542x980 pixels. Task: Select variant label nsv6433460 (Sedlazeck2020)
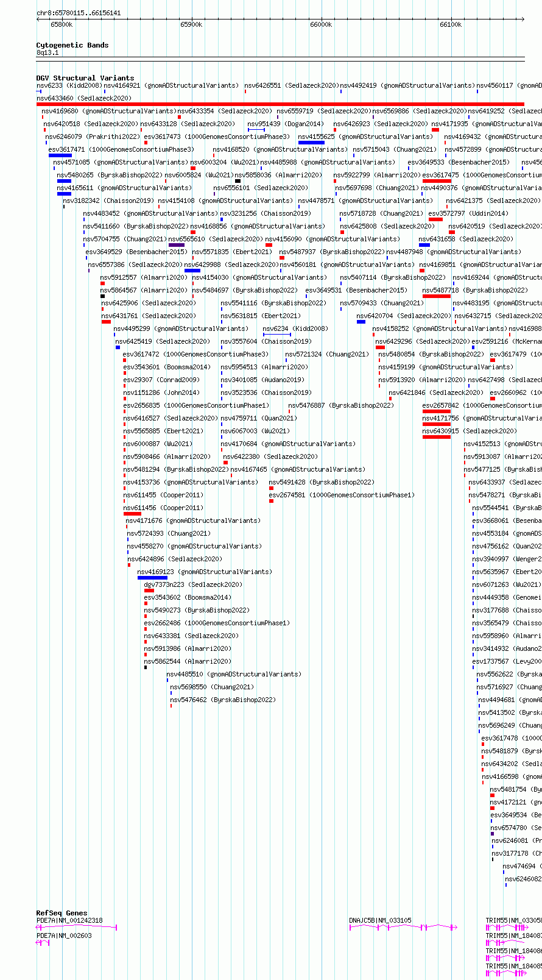[x=83, y=98]
